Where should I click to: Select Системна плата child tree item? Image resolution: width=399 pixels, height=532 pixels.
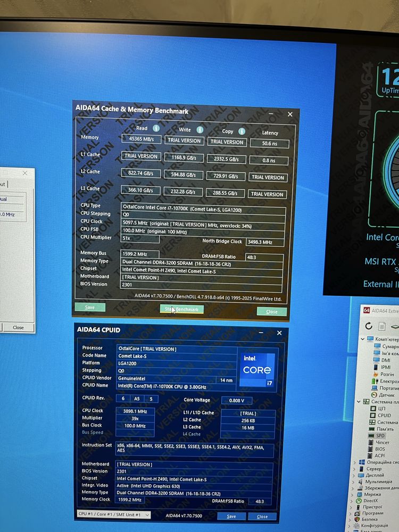384,422
